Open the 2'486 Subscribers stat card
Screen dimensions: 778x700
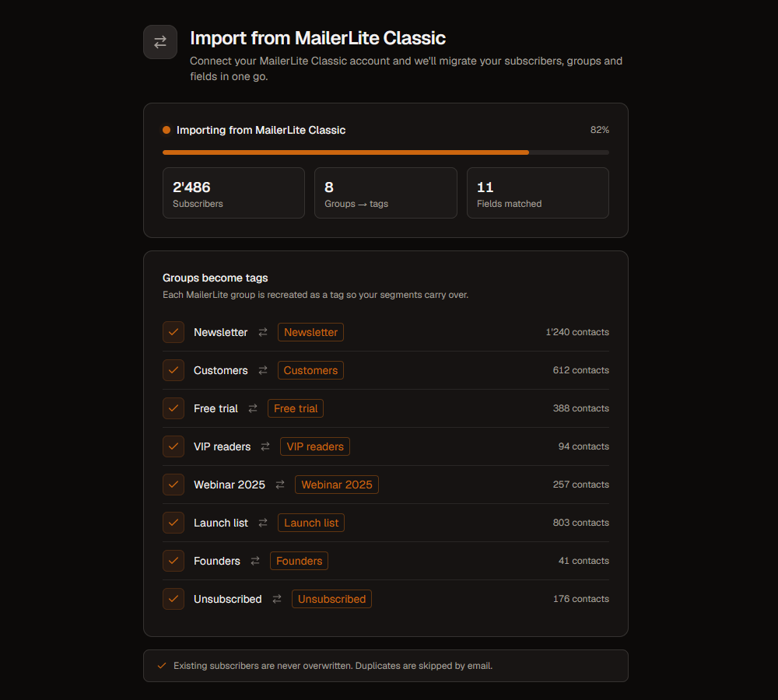(x=233, y=193)
